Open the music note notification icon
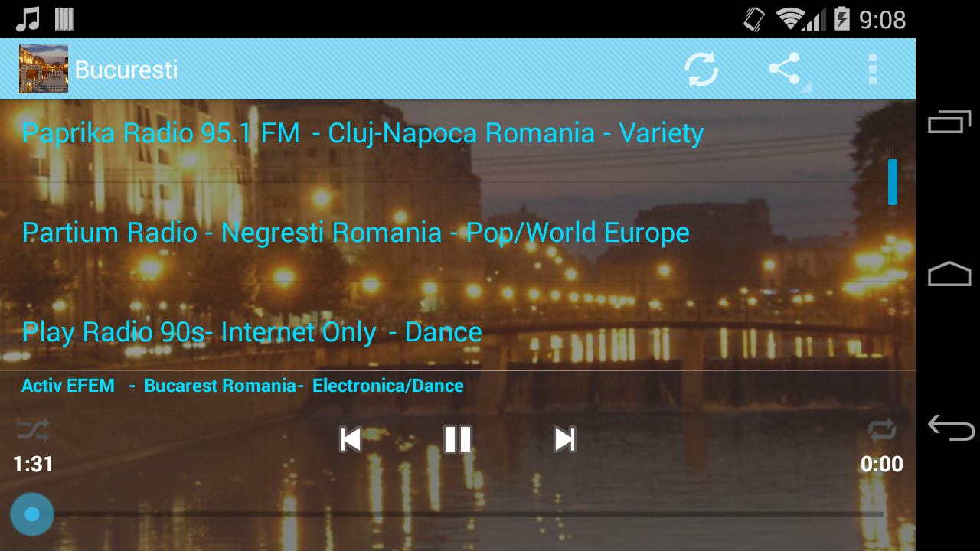Image resolution: width=980 pixels, height=551 pixels. pos(28,19)
